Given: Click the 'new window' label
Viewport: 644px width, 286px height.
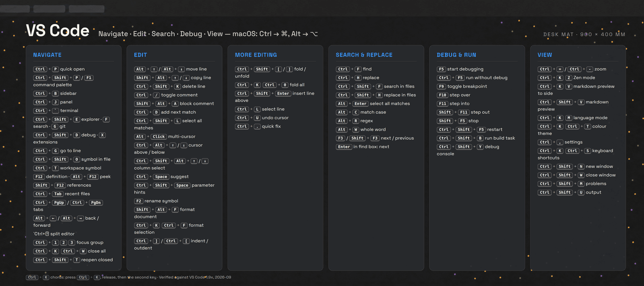Looking at the screenshot, I should (599, 167).
